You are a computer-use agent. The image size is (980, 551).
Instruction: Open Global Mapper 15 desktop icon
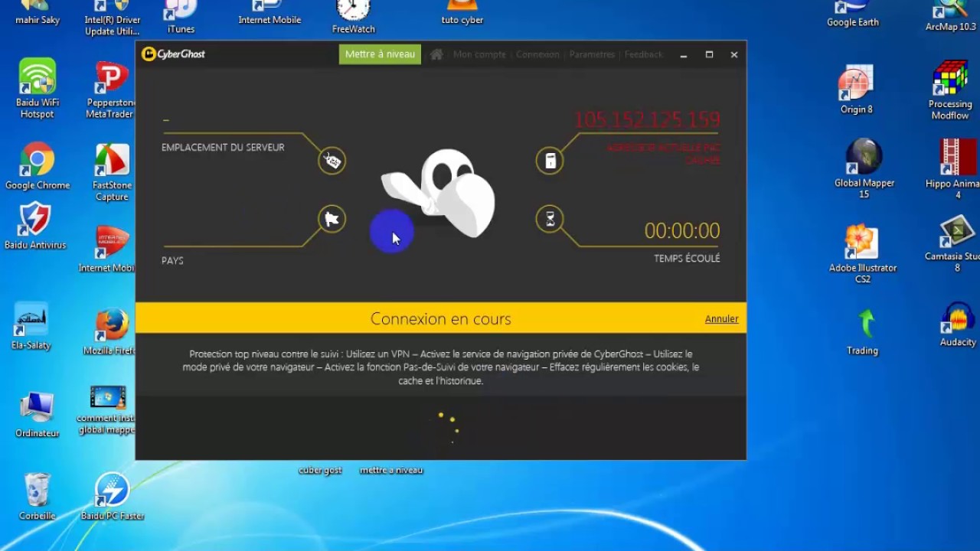pos(864,168)
